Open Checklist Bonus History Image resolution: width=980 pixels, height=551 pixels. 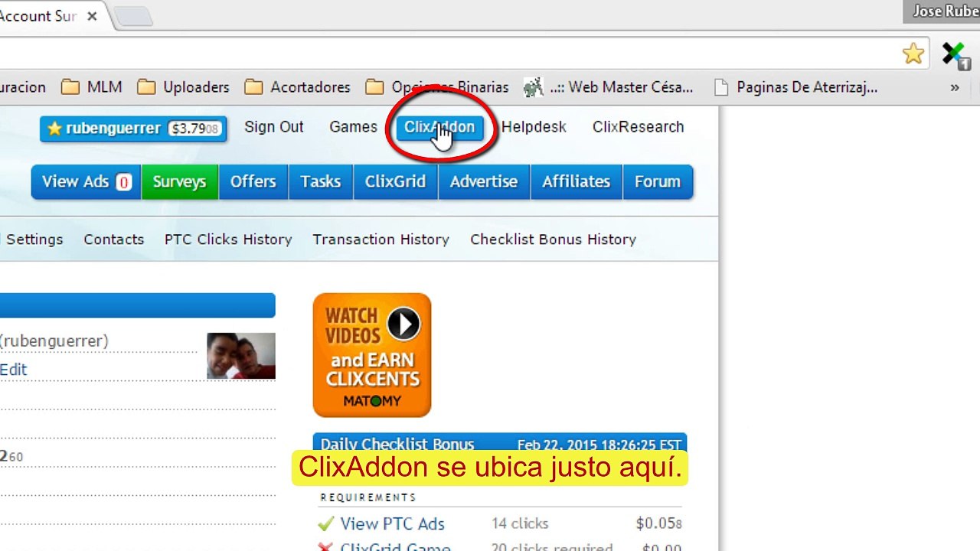(x=553, y=240)
